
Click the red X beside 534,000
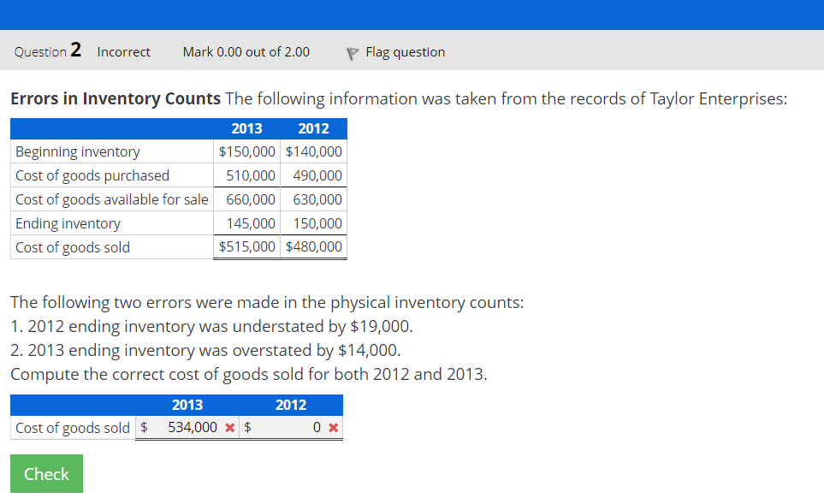pyautogui.click(x=228, y=427)
